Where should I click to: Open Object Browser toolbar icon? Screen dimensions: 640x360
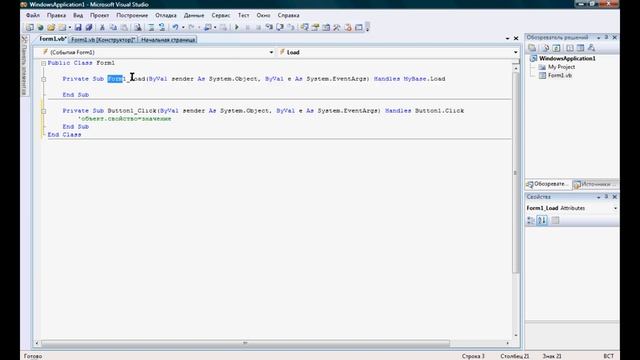click(326, 27)
